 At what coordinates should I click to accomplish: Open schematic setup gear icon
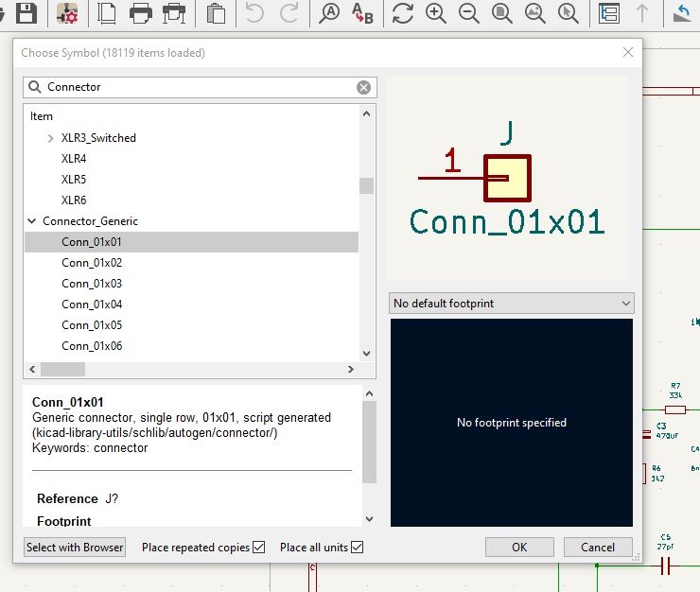click(x=67, y=13)
